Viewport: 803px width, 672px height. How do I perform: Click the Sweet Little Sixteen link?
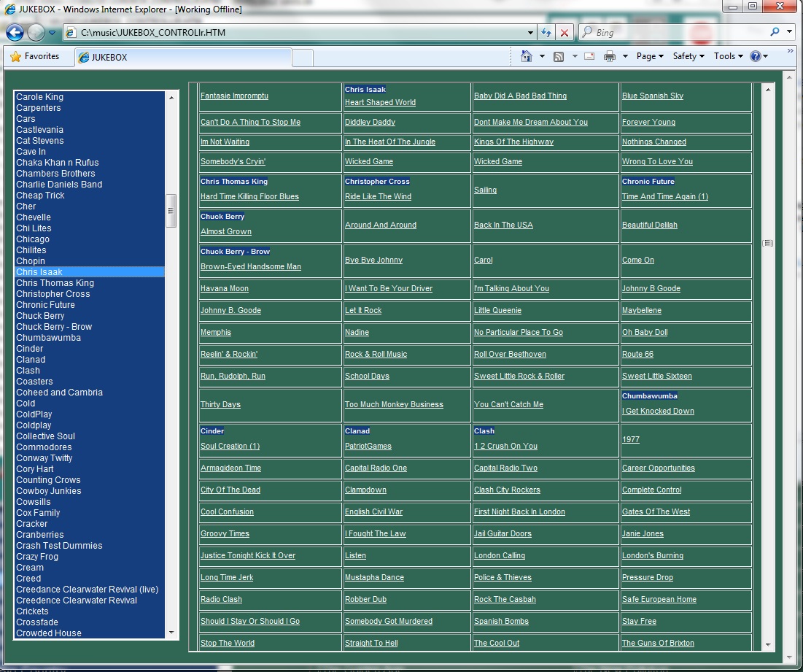tap(656, 376)
